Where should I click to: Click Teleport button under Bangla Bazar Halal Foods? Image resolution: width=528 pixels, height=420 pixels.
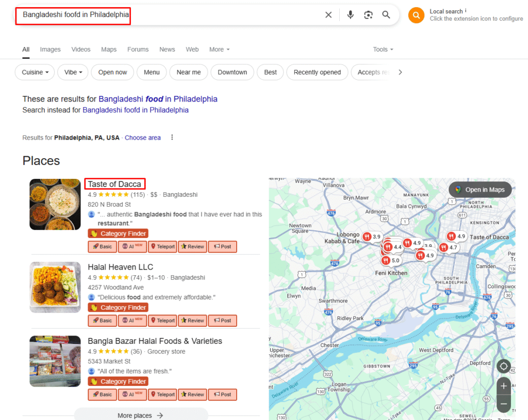(x=162, y=395)
